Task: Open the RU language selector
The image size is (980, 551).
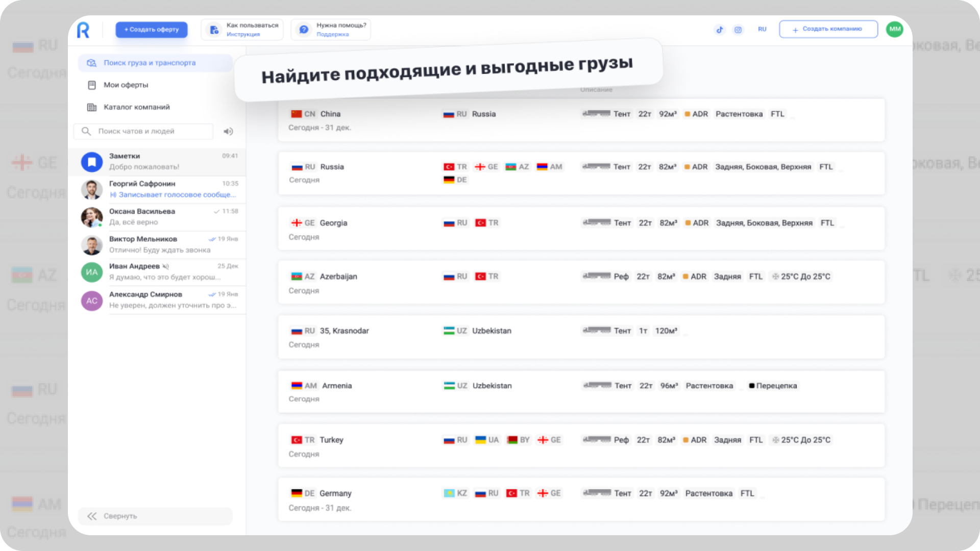Action: (762, 29)
